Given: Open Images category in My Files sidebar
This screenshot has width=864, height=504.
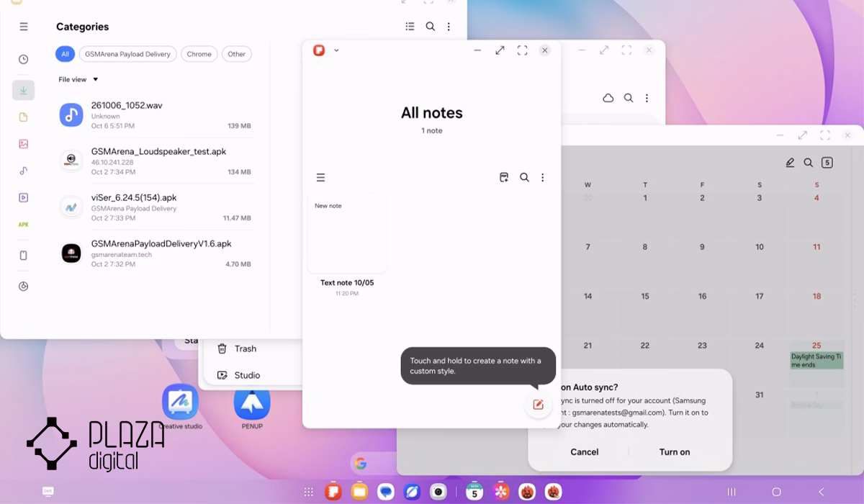Looking at the screenshot, I should (24, 144).
